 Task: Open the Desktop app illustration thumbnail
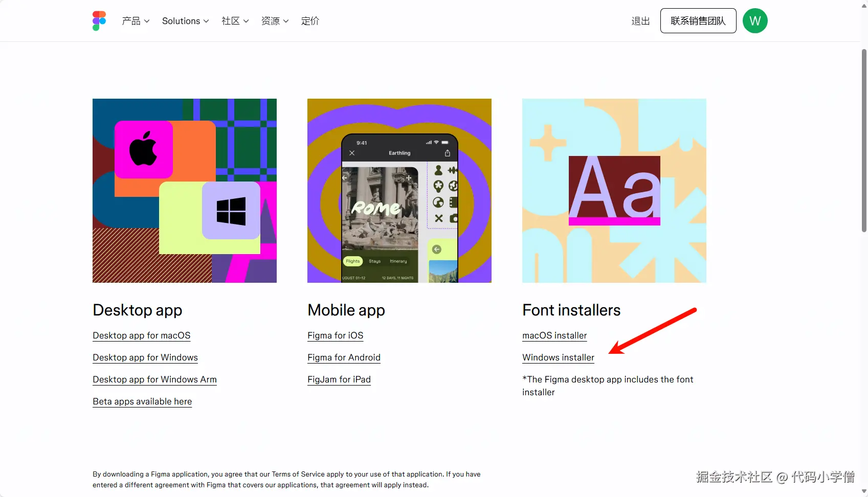click(185, 191)
